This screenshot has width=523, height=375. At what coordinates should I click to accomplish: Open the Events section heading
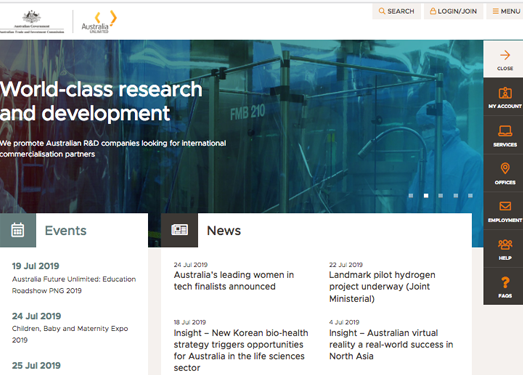click(66, 231)
